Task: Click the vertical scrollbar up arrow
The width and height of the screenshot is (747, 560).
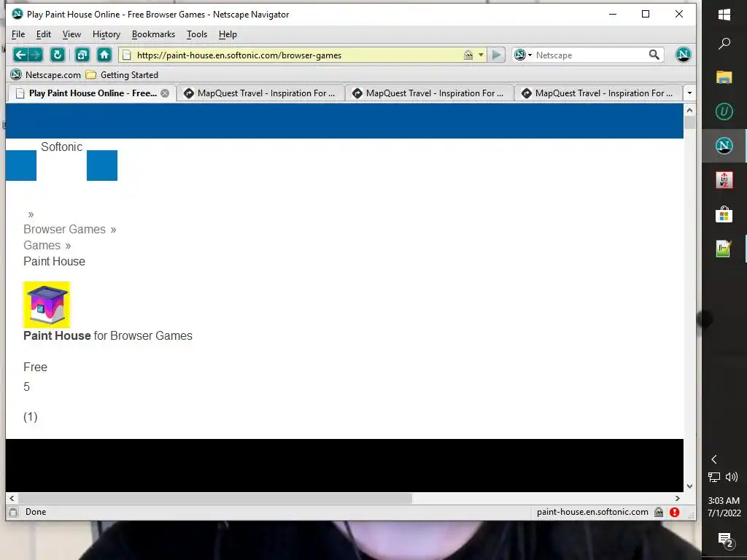Action: coord(689,110)
